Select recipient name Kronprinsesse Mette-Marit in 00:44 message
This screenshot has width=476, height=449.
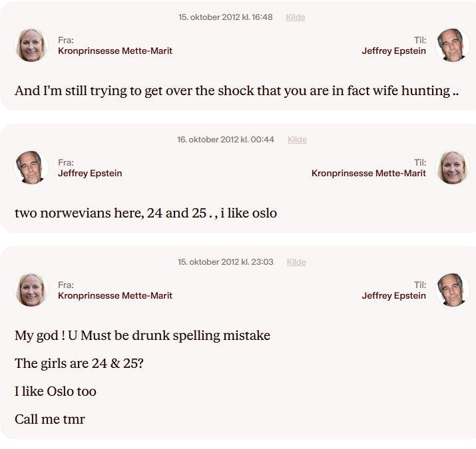point(369,174)
